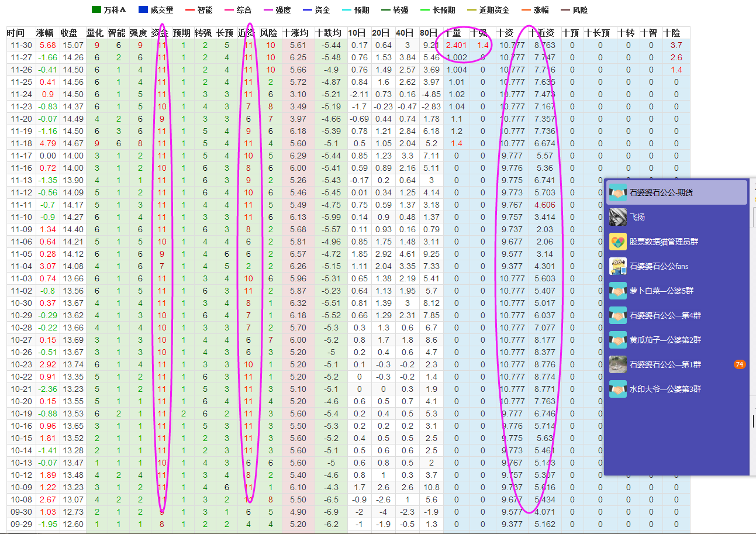Image resolution: width=756 pixels, height=534 pixels.
Task: Select the 水印大爷—公婆第3群 handshake icon
Action: (618, 389)
